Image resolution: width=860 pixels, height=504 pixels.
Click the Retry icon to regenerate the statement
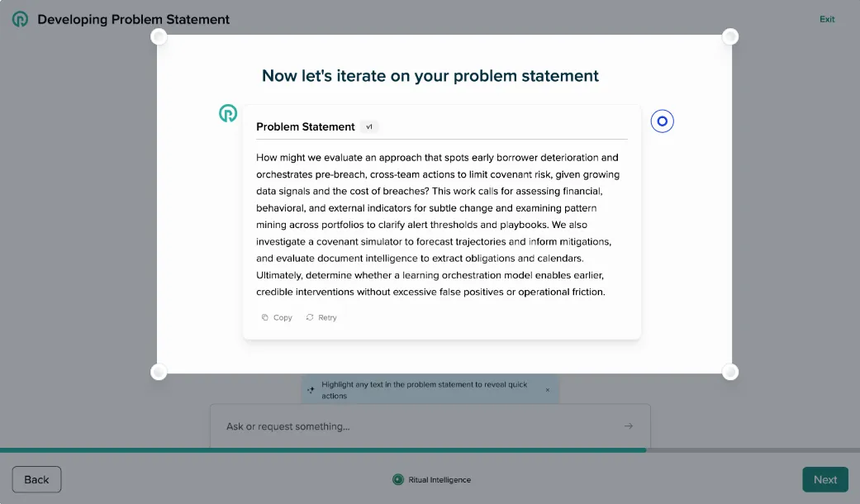[x=310, y=317]
